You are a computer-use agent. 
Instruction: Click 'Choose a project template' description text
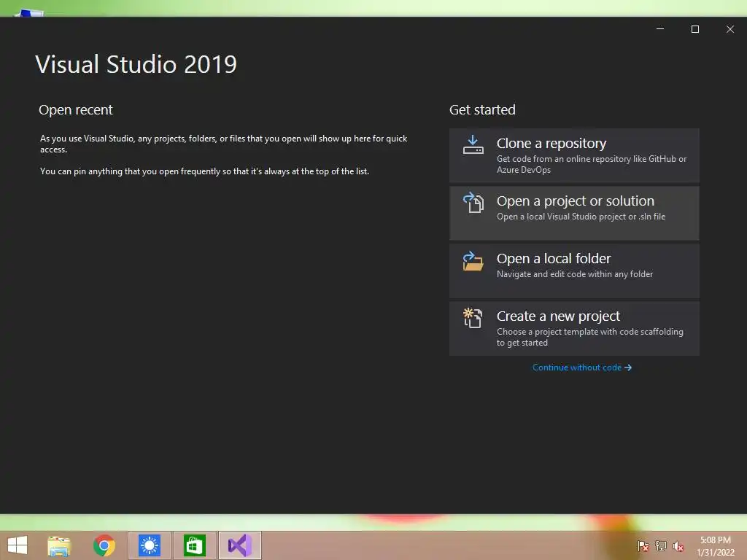589,337
